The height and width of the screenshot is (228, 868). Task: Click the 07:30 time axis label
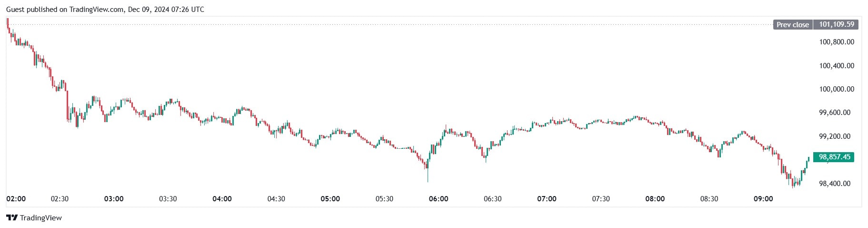pyautogui.click(x=601, y=199)
